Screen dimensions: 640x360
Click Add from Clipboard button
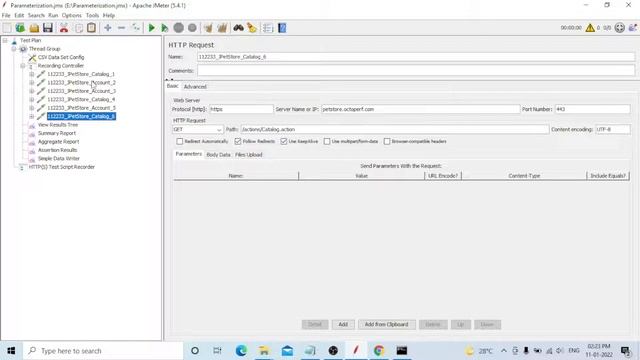(x=387, y=324)
